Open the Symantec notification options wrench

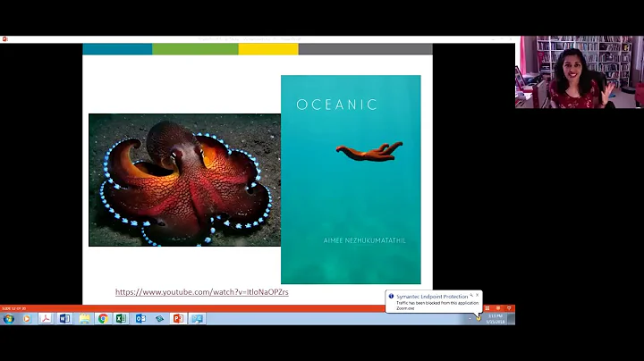pyautogui.click(x=471, y=295)
